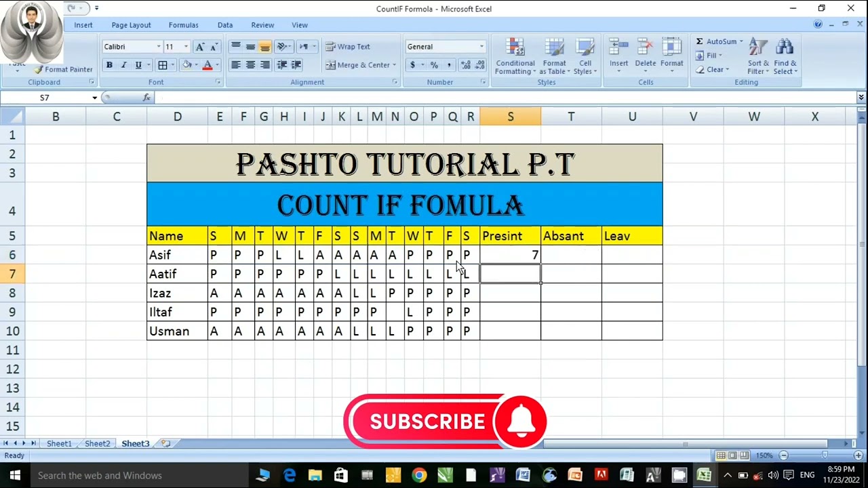Screen dimensions: 868x488
Task: Increase font size with Grow Font
Action: pyautogui.click(x=199, y=47)
